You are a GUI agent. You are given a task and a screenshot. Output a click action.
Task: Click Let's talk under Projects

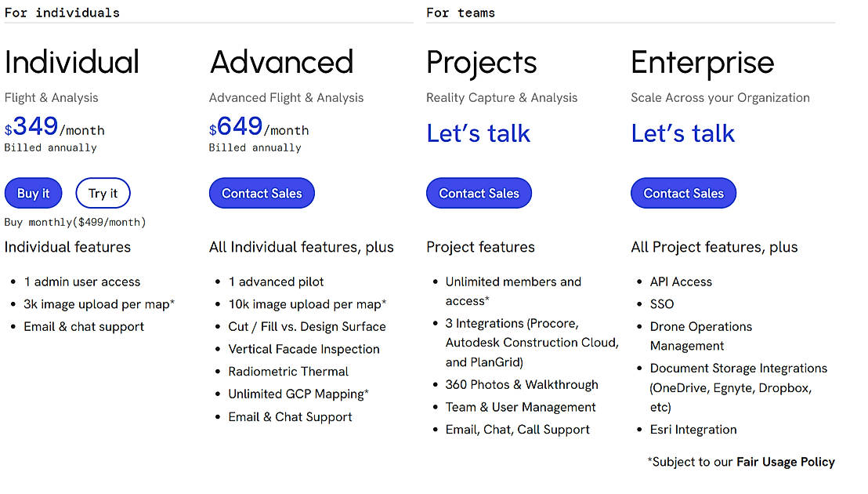click(x=478, y=133)
